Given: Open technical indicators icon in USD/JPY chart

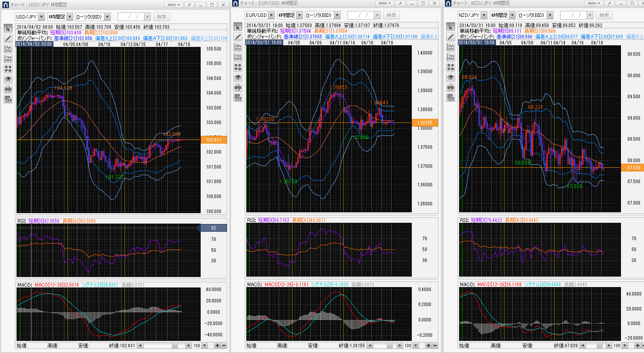Looking at the screenshot, I should coord(8,49).
